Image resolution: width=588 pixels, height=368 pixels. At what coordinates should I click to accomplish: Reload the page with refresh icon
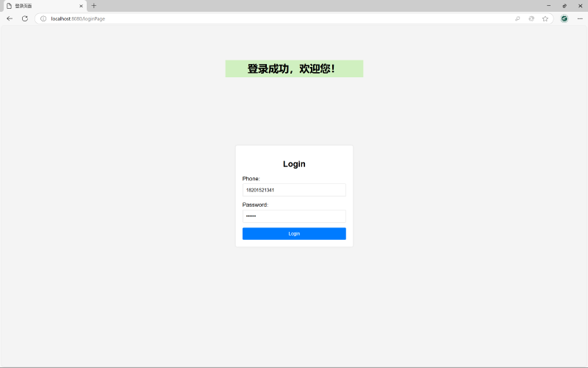coord(25,18)
